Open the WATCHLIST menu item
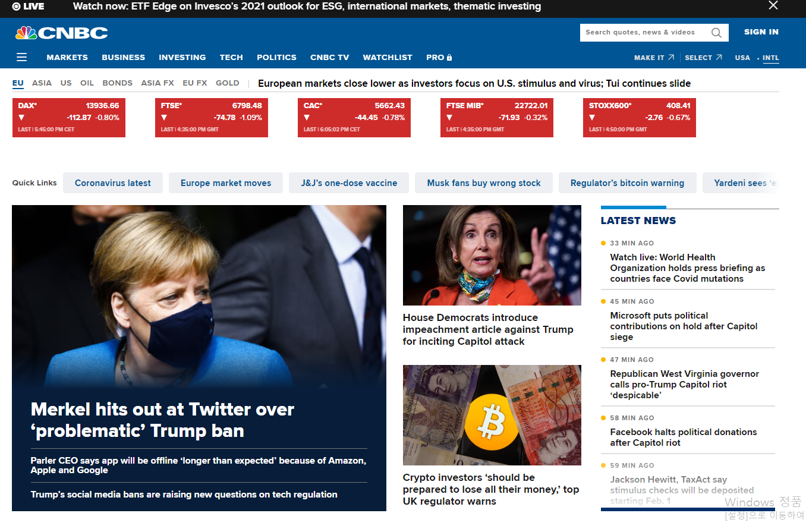This screenshot has width=806, height=532. point(388,58)
